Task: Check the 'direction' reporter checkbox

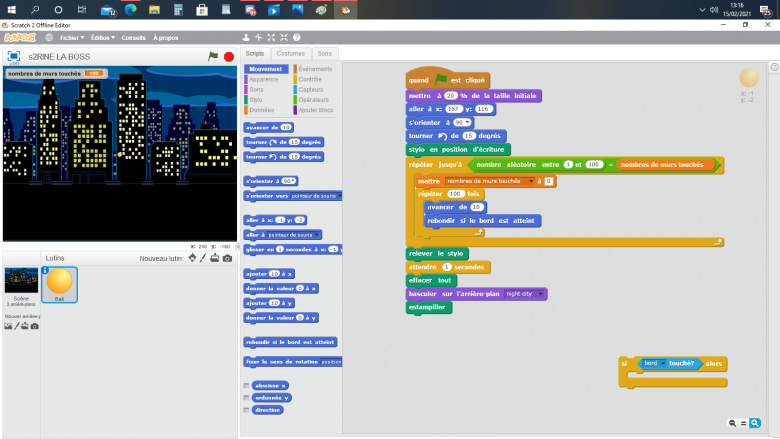Action: coord(247,410)
